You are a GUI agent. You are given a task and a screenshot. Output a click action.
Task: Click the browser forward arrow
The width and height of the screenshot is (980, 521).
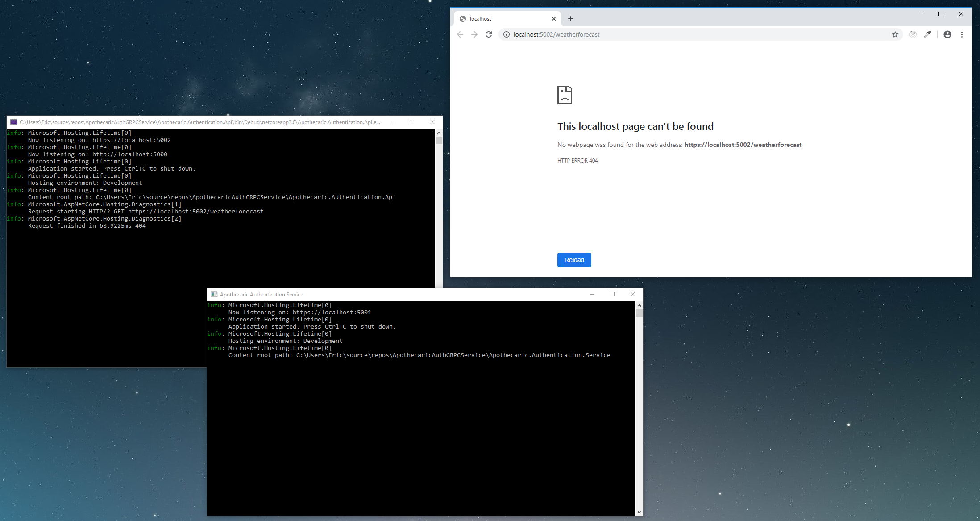pyautogui.click(x=474, y=34)
